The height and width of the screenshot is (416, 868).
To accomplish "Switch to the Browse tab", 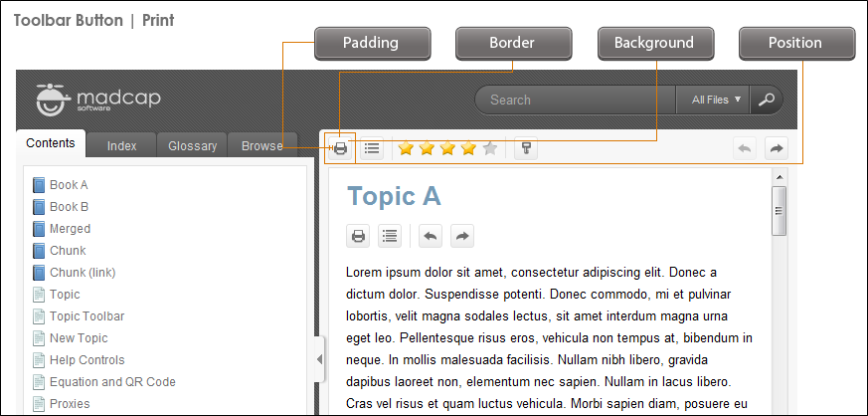I will click(262, 146).
